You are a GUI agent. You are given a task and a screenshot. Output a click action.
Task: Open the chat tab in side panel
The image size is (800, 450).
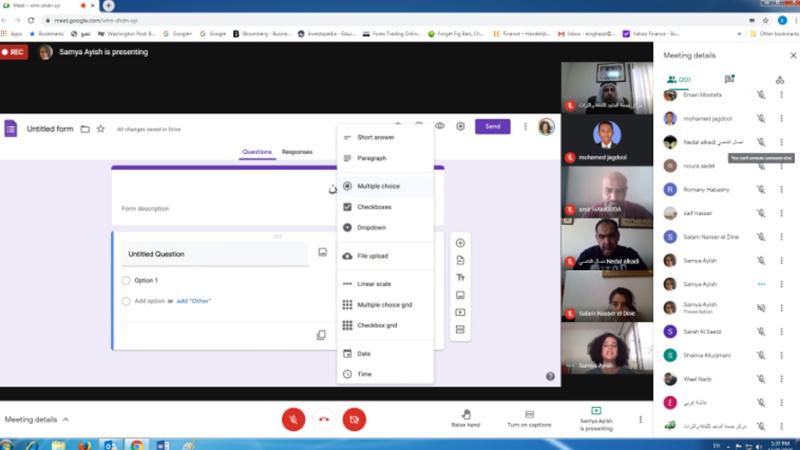pos(729,79)
